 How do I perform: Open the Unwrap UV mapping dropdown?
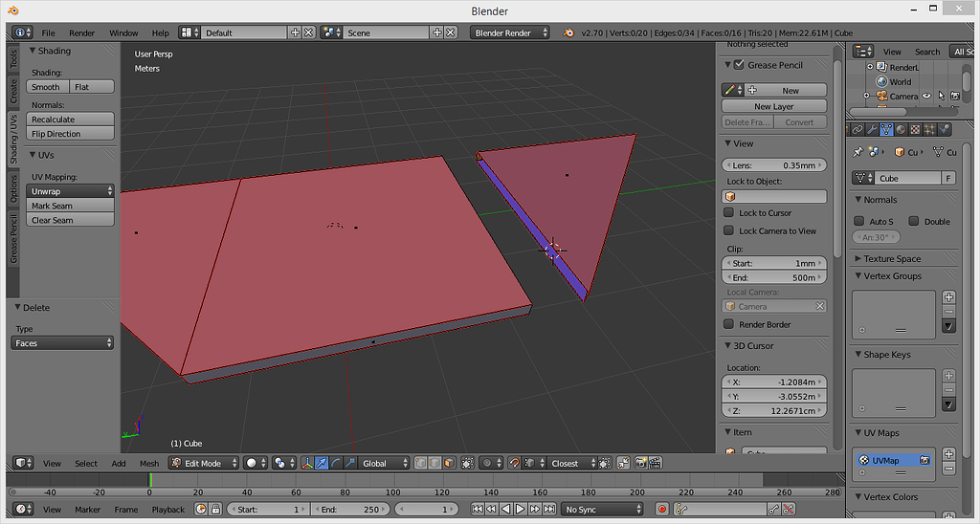(x=70, y=191)
